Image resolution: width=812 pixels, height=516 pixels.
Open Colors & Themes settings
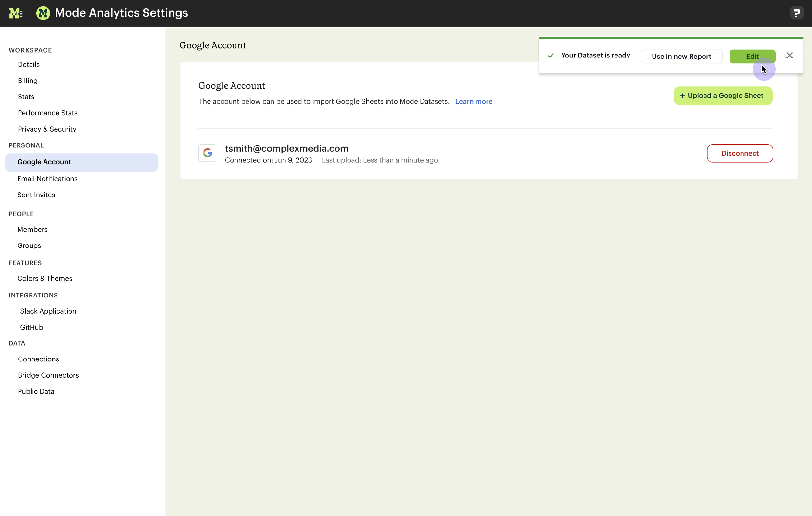coord(44,278)
